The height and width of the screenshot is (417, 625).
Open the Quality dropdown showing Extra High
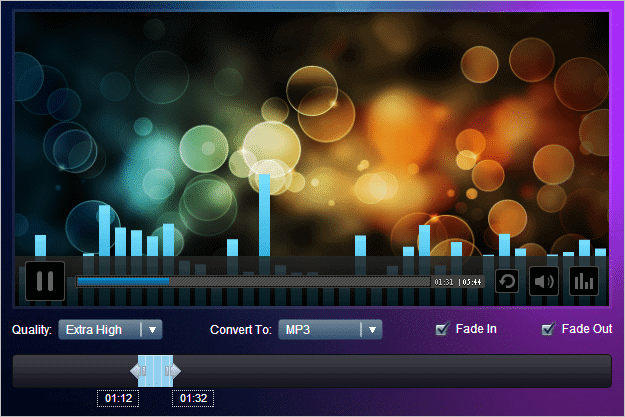click(110, 330)
